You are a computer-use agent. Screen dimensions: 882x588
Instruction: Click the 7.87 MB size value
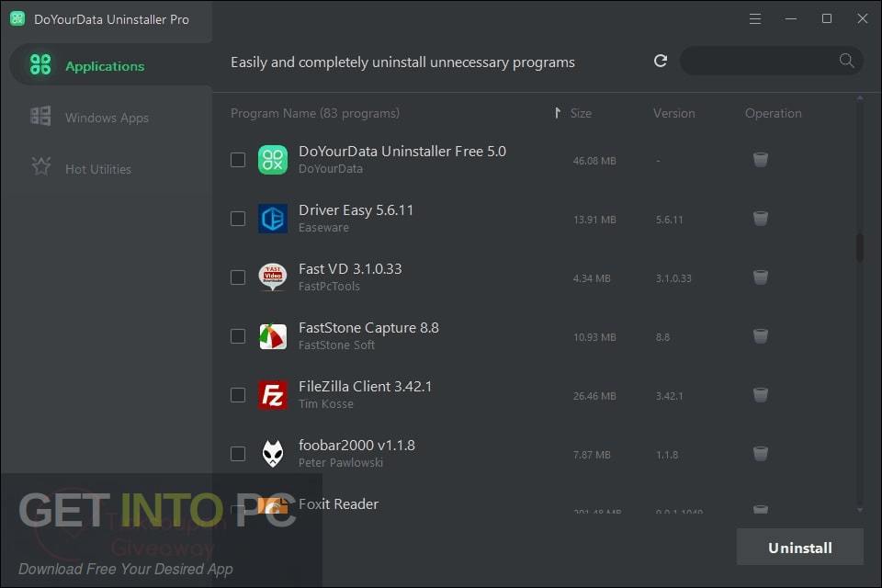591,455
